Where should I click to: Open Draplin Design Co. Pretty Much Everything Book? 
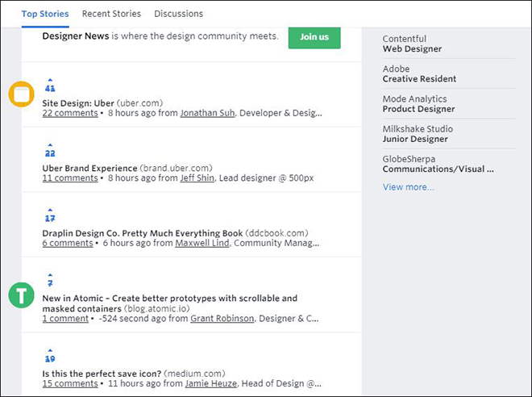point(143,233)
